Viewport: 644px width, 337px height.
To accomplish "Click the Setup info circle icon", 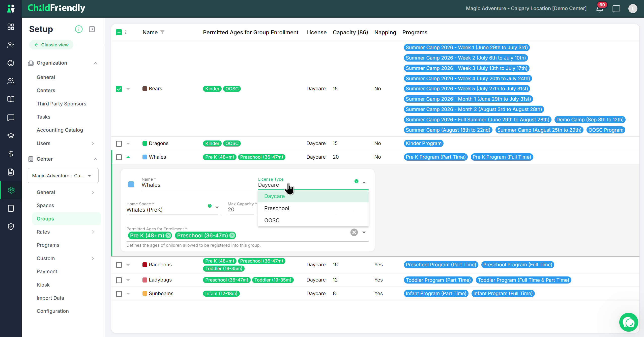I will 79,29.
